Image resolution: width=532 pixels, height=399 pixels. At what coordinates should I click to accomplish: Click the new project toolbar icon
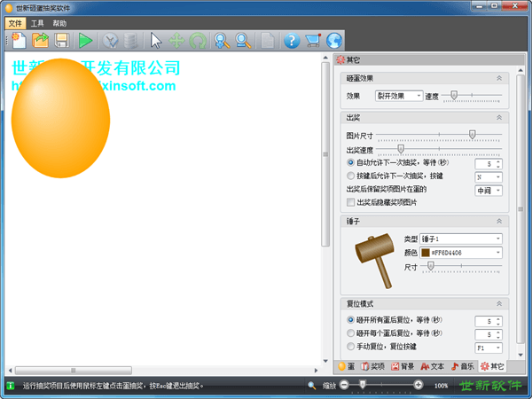click(18, 40)
